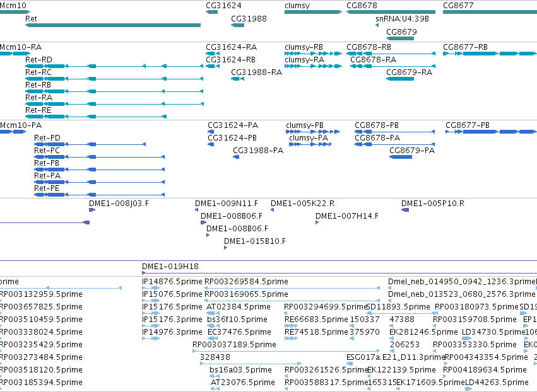
Task: Select protein Ret-PD
Action: point(90,144)
